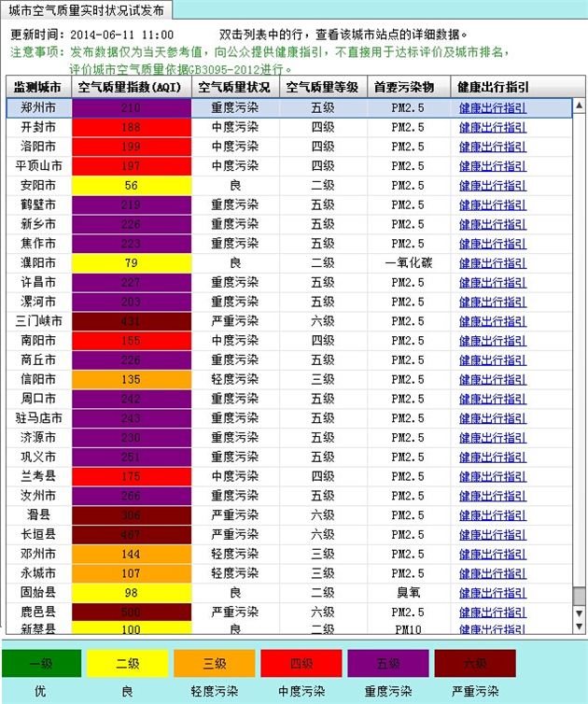Select the 鹤壁市 city name cell
The image size is (588, 704).
click(39, 204)
